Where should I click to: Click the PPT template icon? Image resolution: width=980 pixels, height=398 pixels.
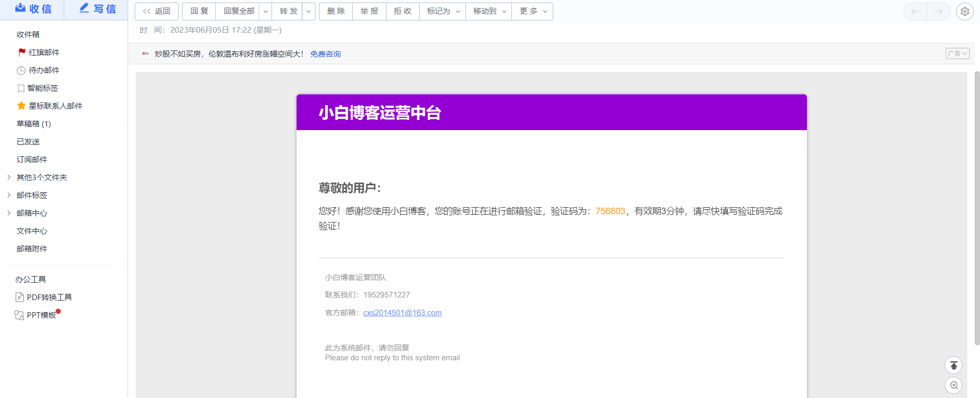coord(19,315)
